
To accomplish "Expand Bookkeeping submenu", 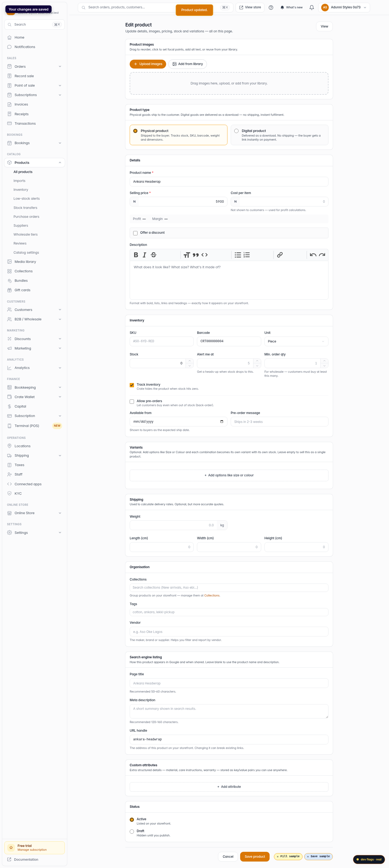I will [x=34, y=387].
